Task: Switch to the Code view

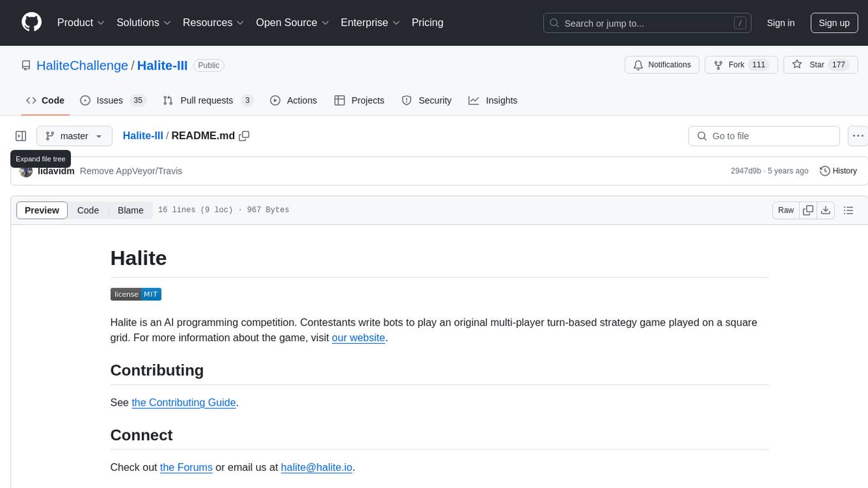Action: click(x=88, y=210)
